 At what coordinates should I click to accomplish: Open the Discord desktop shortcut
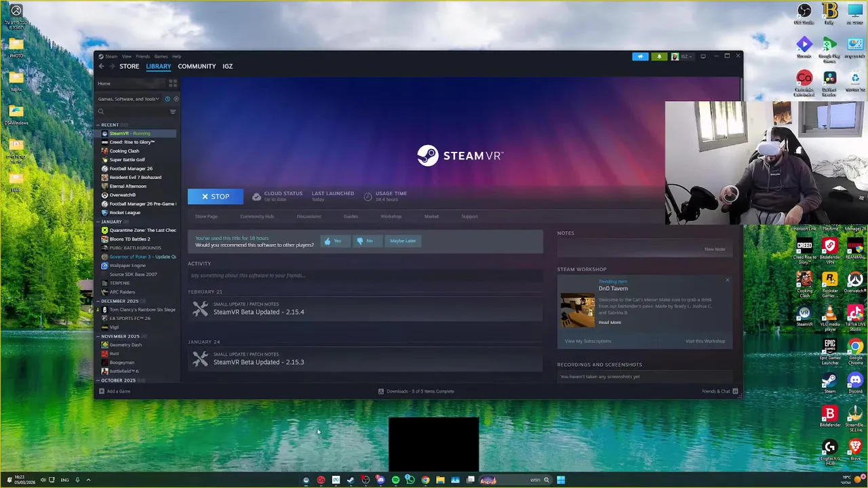(855, 383)
